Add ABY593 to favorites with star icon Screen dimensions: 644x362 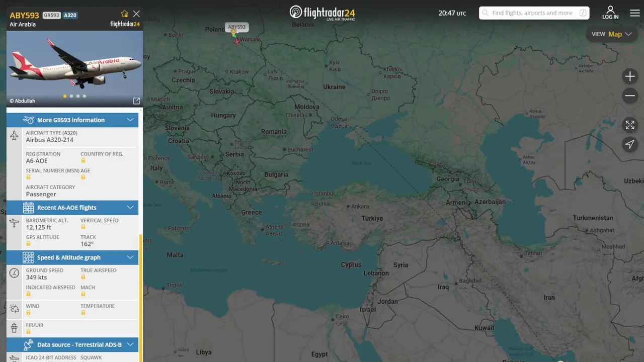pyautogui.click(x=124, y=14)
